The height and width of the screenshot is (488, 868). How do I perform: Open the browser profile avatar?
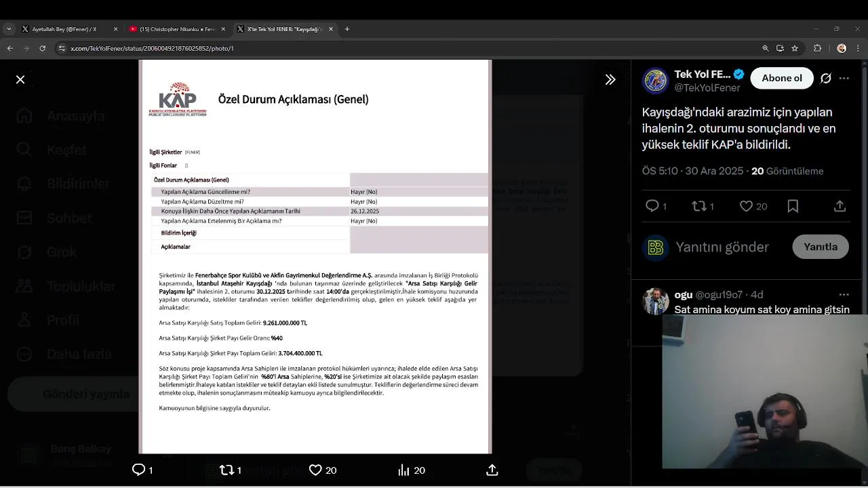pyautogui.click(x=842, y=48)
